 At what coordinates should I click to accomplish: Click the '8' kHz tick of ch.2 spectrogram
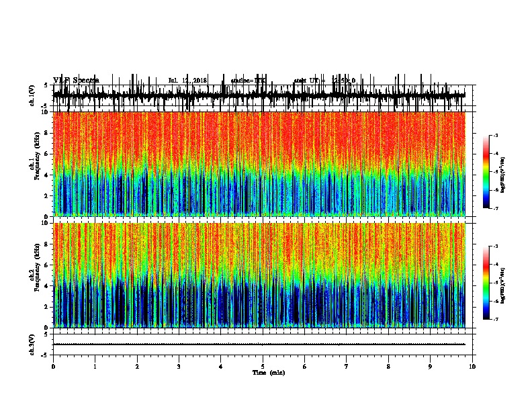point(47,244)
